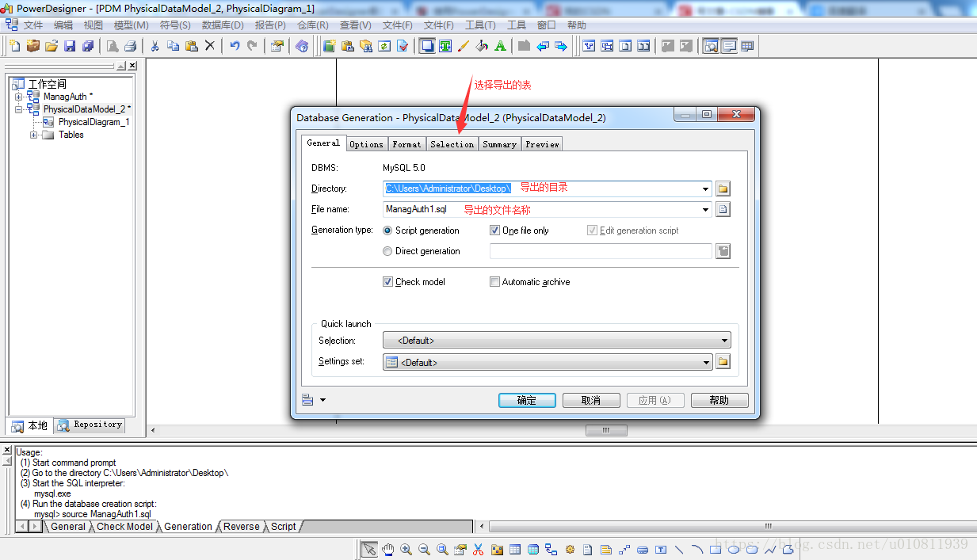Collapse the PhysicalDataModel_2 tree node
The image size is (977, 560).
click(19, 109)
